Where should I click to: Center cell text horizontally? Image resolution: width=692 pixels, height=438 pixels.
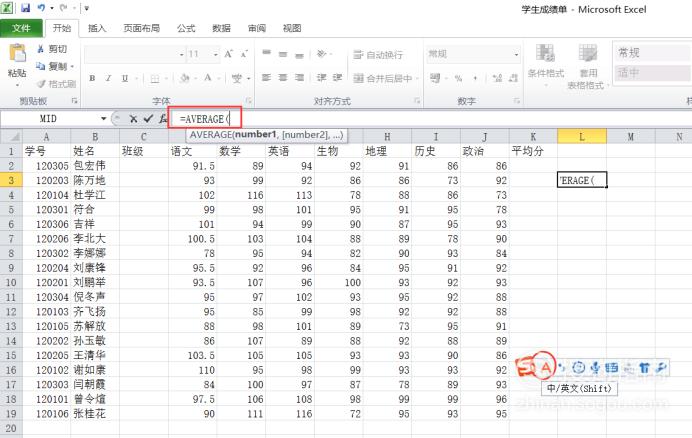[x=283, y=78]
